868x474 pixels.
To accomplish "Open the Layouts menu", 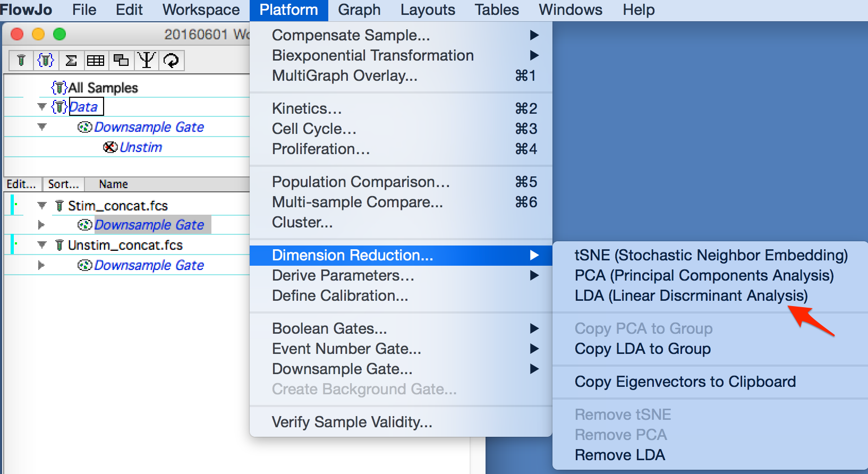I will [428, 10].
